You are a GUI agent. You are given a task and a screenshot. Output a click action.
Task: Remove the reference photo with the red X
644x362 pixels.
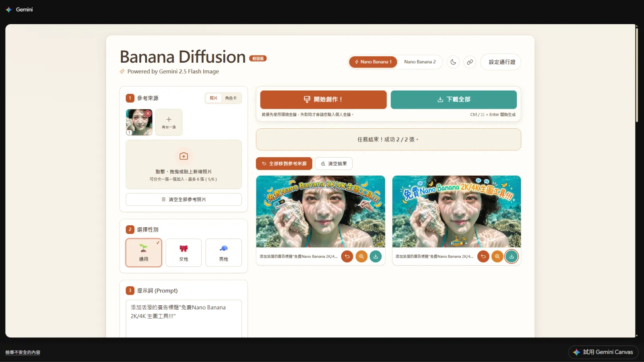coord(148,113)
